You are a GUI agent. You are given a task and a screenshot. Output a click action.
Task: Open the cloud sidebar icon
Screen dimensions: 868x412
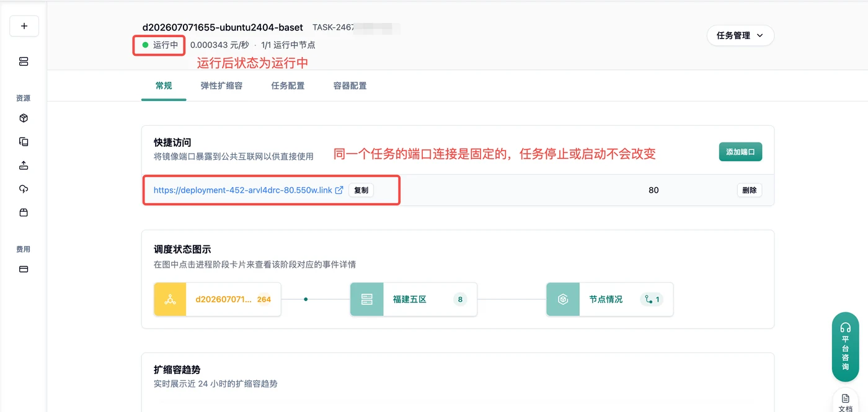pos(24,189)
